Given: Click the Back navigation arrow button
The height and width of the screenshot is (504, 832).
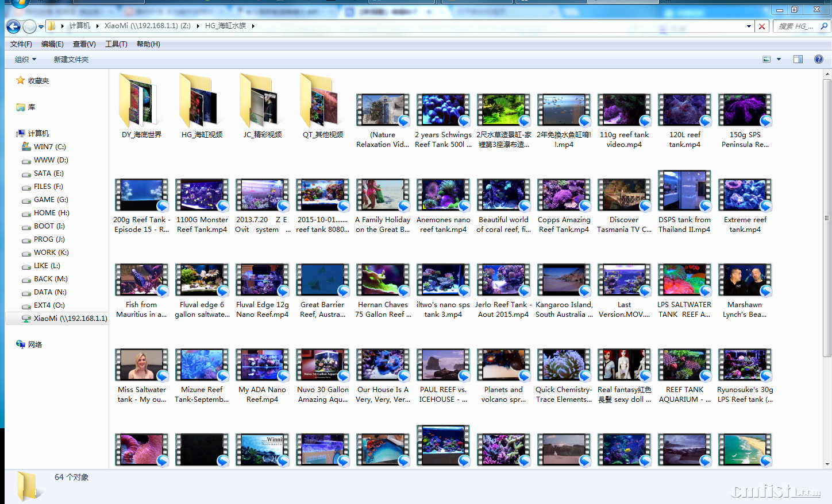Looking at the screenshot, I should 13,26.
